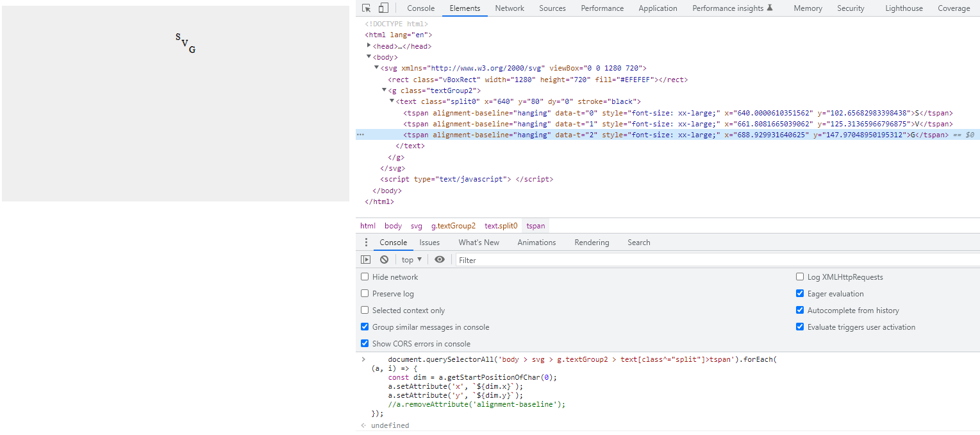The image size is (980, 435).
Task: Open the What's New drawer tab
Action: coord(479,243)
